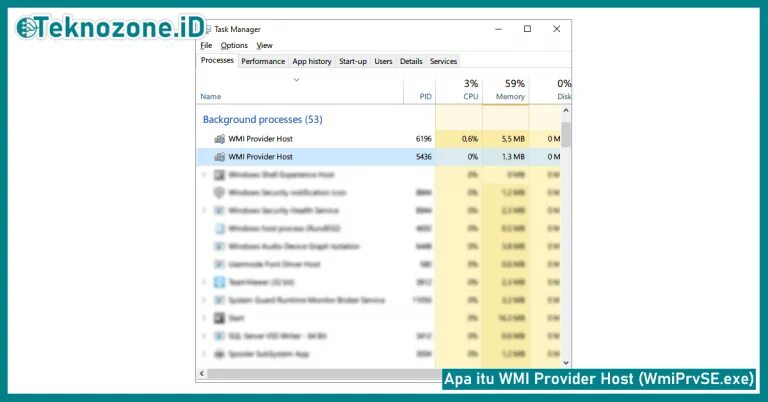
Task: Click the horizontal scrollbar left arrow
Action: tap(202, 373)
